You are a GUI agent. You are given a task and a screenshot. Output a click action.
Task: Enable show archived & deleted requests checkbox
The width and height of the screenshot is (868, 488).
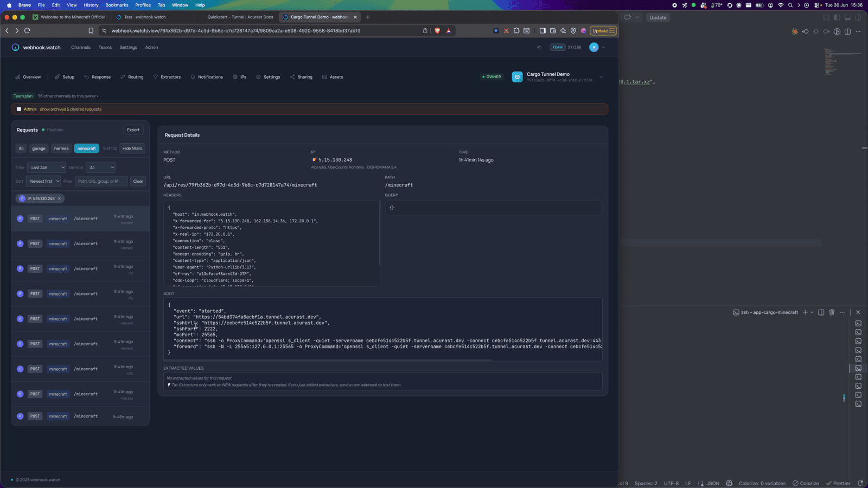[x=19, y=109]
